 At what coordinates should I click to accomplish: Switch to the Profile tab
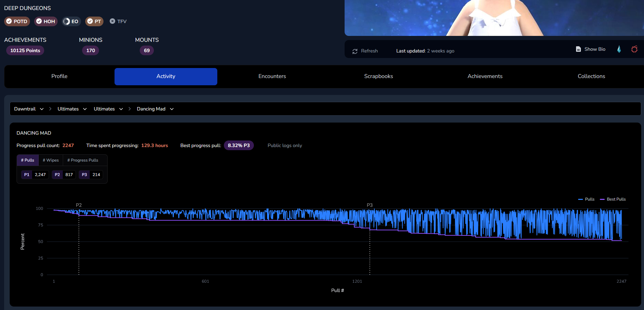[x=59, y=76]
